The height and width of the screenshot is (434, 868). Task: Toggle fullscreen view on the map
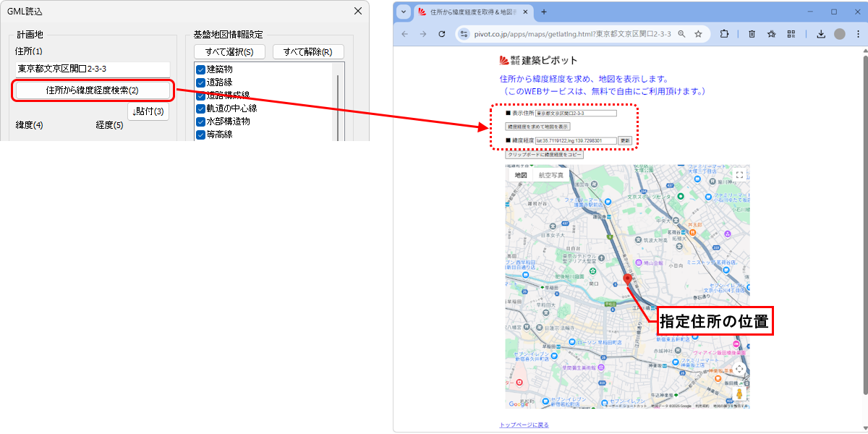point(739,175)
